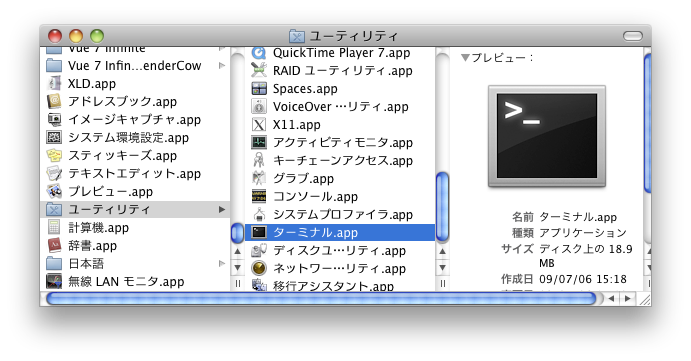Click the ユーティリティ title folder icon
691x361 pixels.
[x=297, y=36]
